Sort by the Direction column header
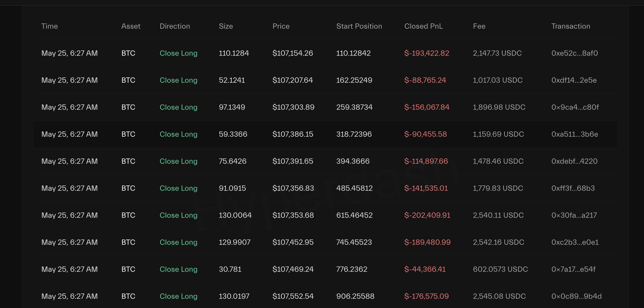 (175, 26)
